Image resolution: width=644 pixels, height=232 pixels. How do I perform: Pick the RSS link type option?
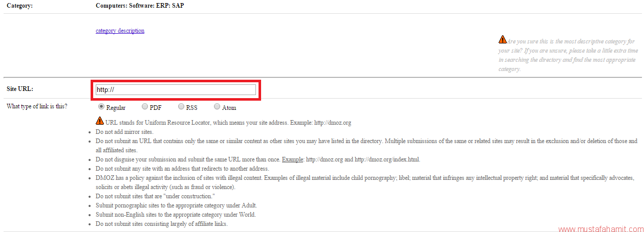tap(181, 107)
